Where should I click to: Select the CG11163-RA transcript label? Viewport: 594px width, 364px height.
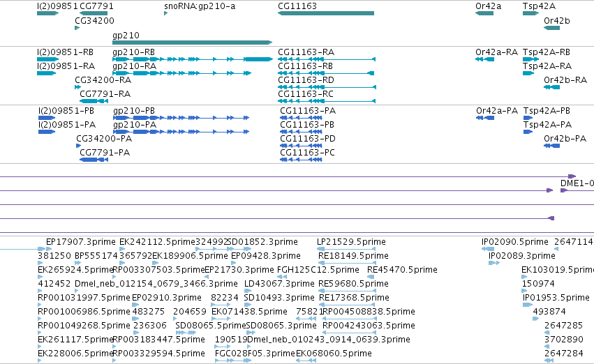coord(306,52)
